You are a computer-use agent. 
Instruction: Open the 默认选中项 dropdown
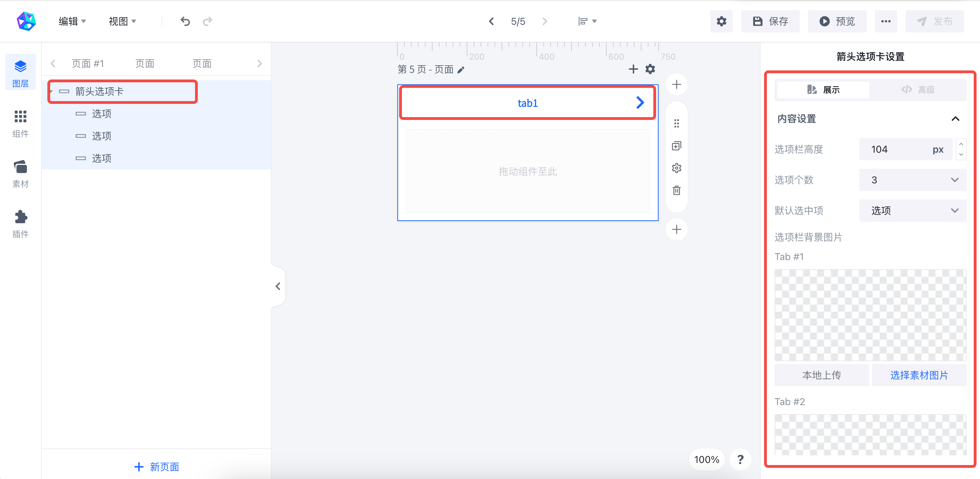[913, 210]
